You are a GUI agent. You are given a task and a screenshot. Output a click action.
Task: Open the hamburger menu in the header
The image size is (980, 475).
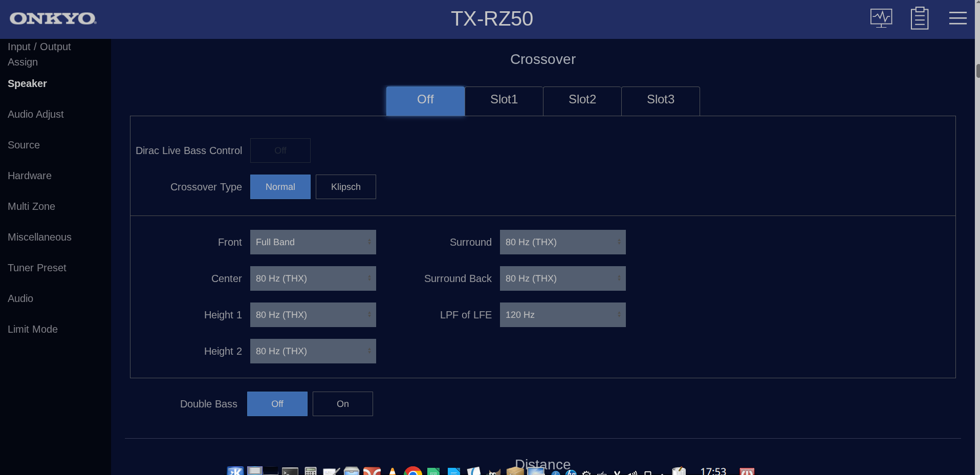click(x=957, y=18)
